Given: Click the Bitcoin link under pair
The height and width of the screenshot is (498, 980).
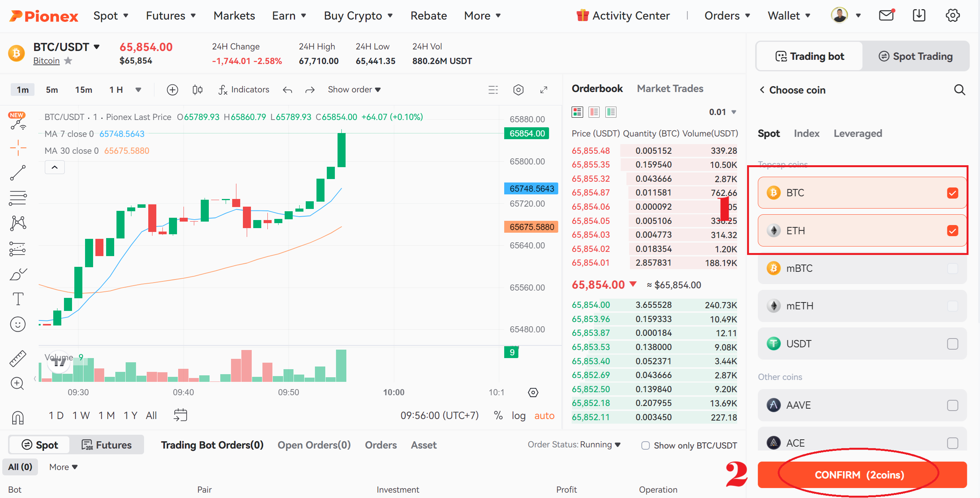Looking at the screenshot, I should (46, 61).
